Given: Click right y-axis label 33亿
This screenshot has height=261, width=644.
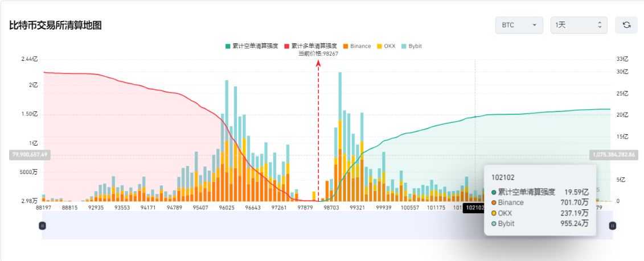Looking at the screenshot, I should click(622, 60).
